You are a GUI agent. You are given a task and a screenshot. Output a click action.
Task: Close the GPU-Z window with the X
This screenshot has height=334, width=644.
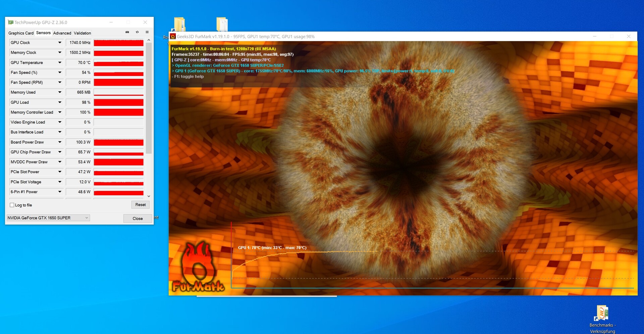(145, 22)
